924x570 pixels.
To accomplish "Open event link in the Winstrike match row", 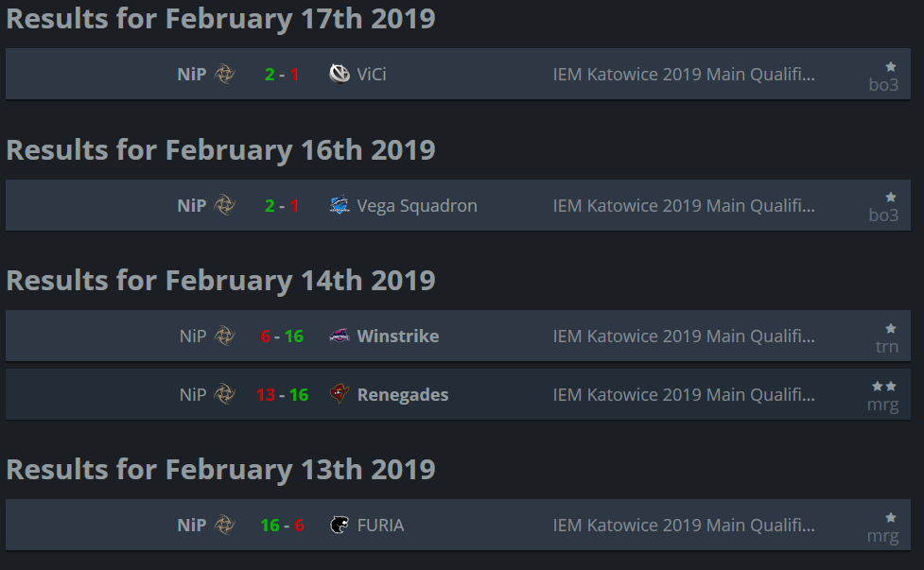I will 684,336.
